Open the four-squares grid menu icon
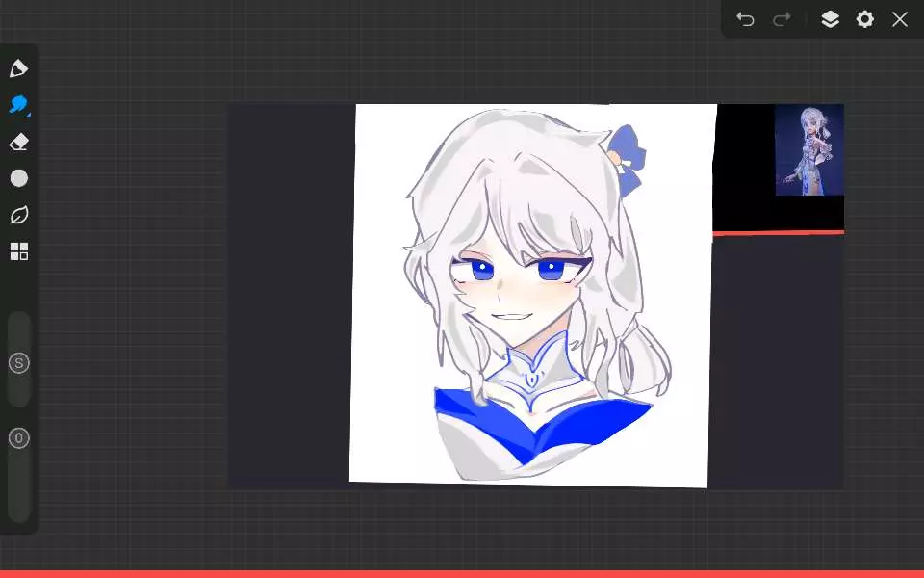924x578 pixels. [x=19, y=251]
